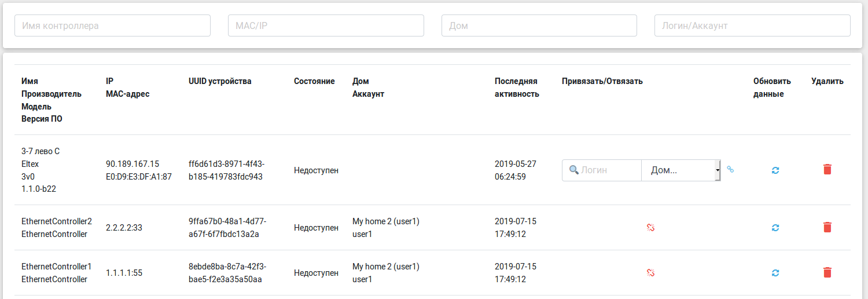Focus the Логин/Аккаунт filter field

pyautogui.click(x=752, y=25)
